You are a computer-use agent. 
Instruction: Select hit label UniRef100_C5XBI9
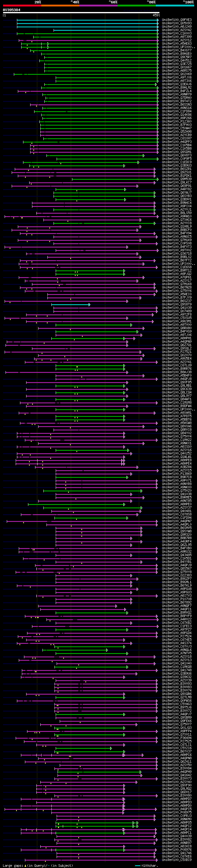pyautogui.click(x=177, y=860)
